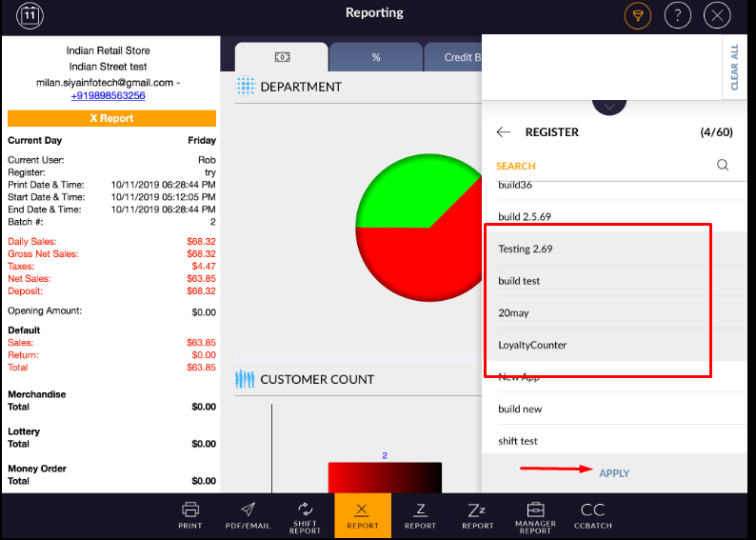The image size is (756, 540).
Task: Open PDF/Email paper plane icon
Action: pyautogui.click(x=248, y=515)
